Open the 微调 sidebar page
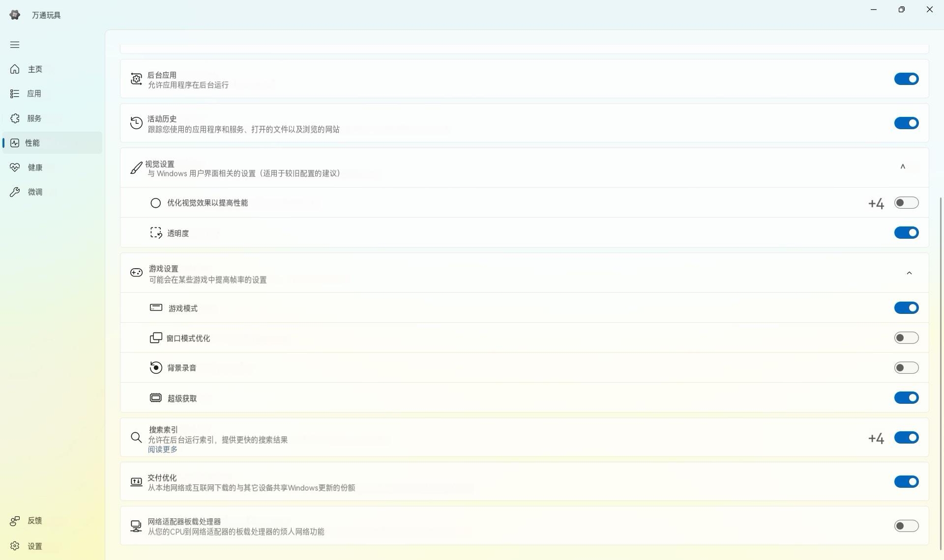944x560 pixels. 34,192
